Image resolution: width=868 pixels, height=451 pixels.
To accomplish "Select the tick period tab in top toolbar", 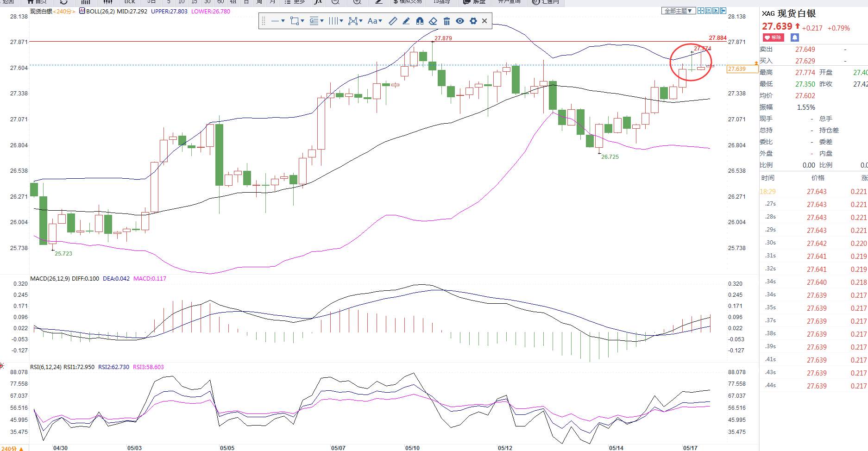I will [130, 2].
